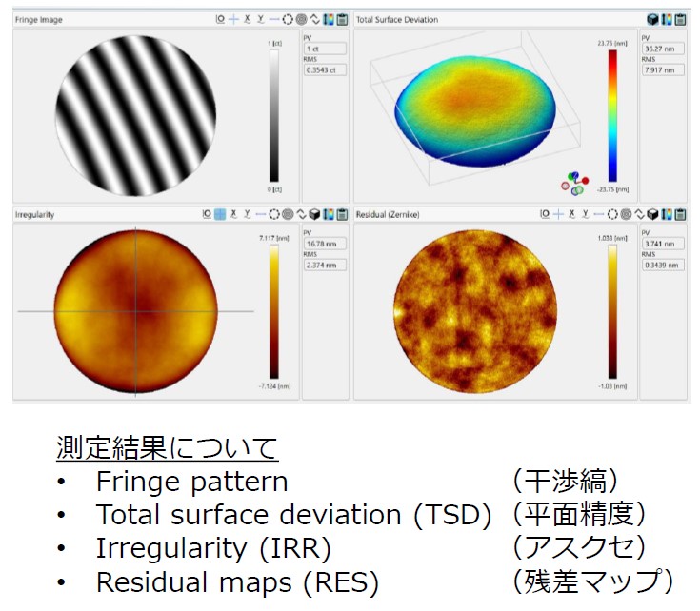Toggle 3D cube view in Total Surface Deviation
700x611 pixels.
click(x=652, y=19)
